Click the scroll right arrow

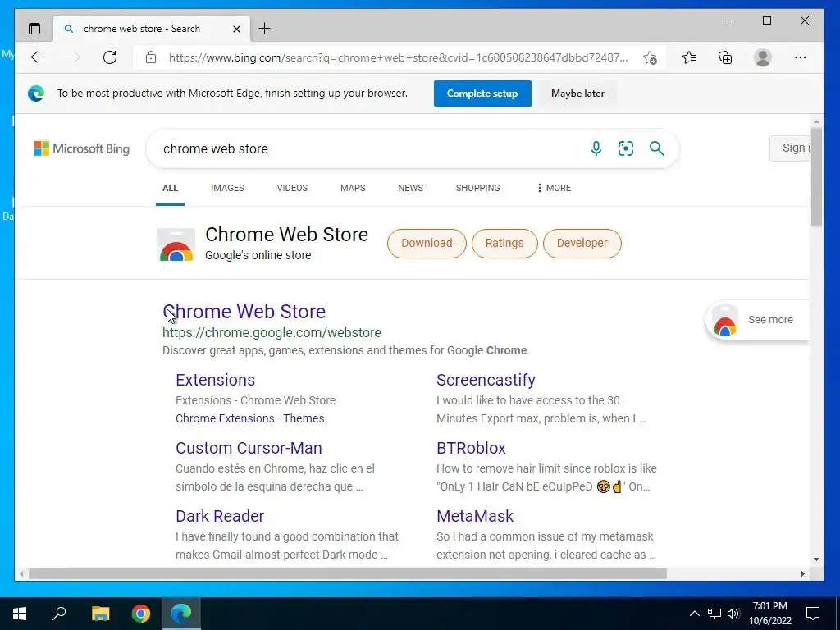[x=802, y=573]
